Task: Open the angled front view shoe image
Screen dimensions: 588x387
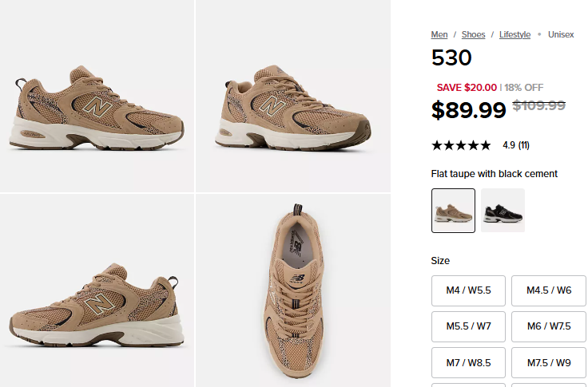Action: 292,96
